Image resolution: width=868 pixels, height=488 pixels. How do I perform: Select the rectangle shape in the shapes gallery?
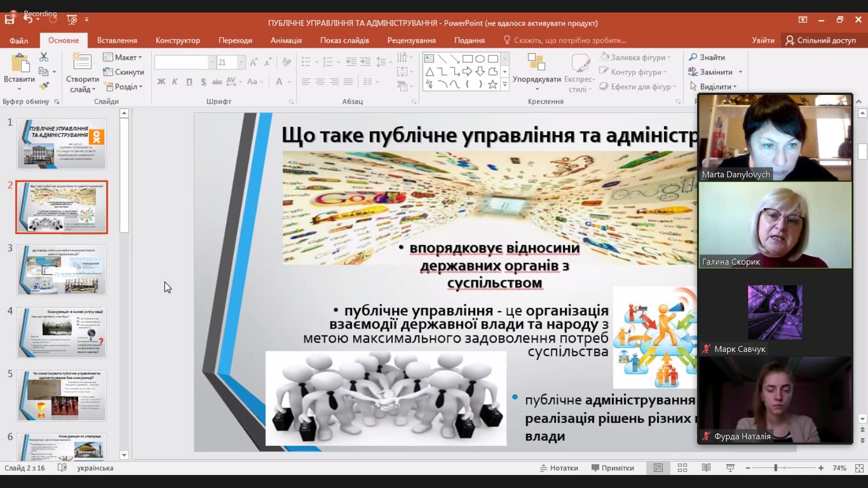click(467, 59)
